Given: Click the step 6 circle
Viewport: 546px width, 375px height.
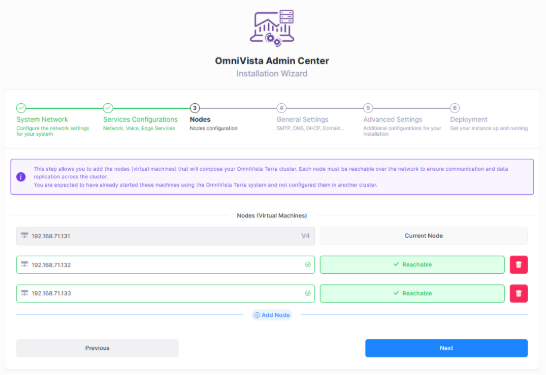Looking at the screenshot, I should tap(455, 108).
